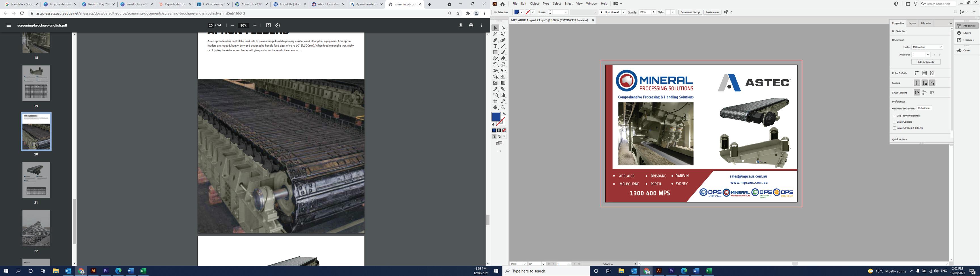Select the Artboard tool
This screenshot has width=980, height=276.
pos(495,101)
